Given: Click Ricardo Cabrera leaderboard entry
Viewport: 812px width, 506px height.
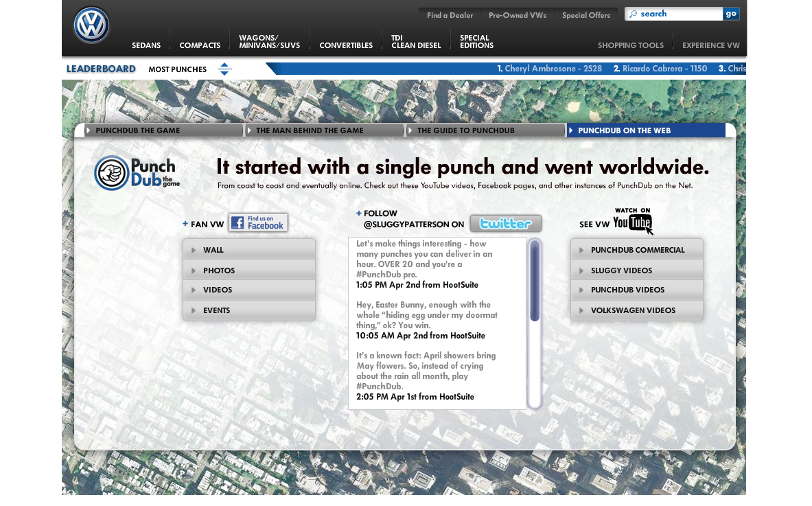Looking at the screenshot, I should coord(660,69).
